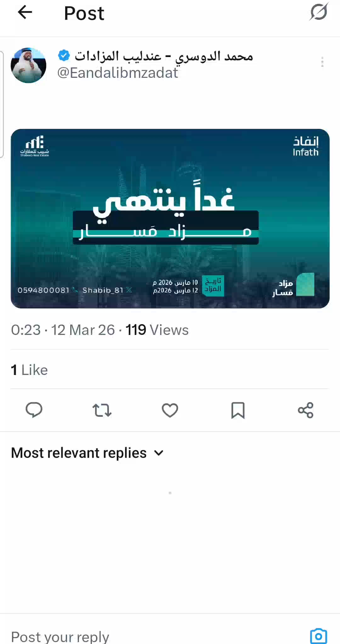
Task: Open camera icon in reply bar
Action: pyautogui.click(x=319, y=636)
